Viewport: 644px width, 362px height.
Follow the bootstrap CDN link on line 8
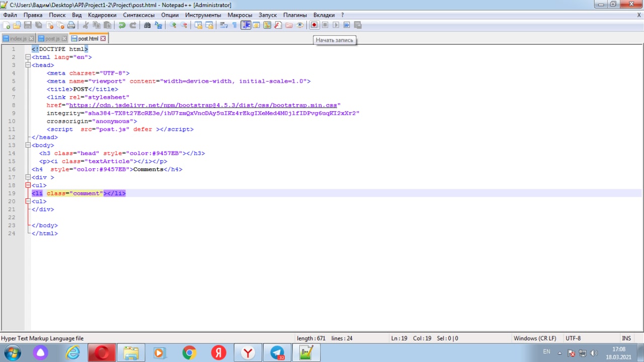point(203,105)
